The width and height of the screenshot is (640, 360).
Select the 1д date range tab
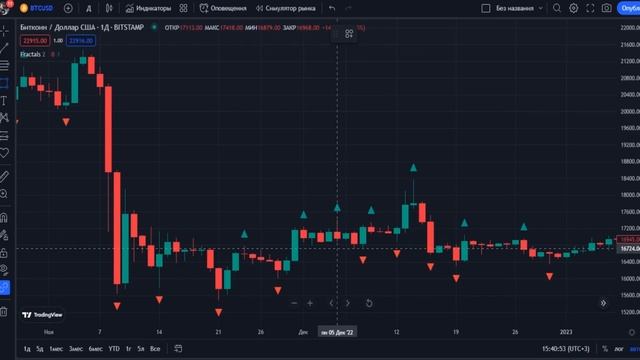pos(27,349)
